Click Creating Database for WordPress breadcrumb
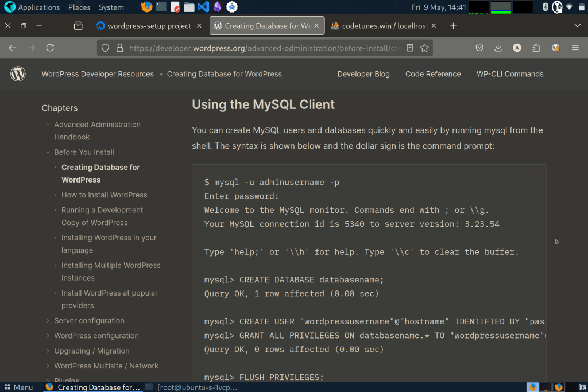588x392 pixels. pos(225,74)
